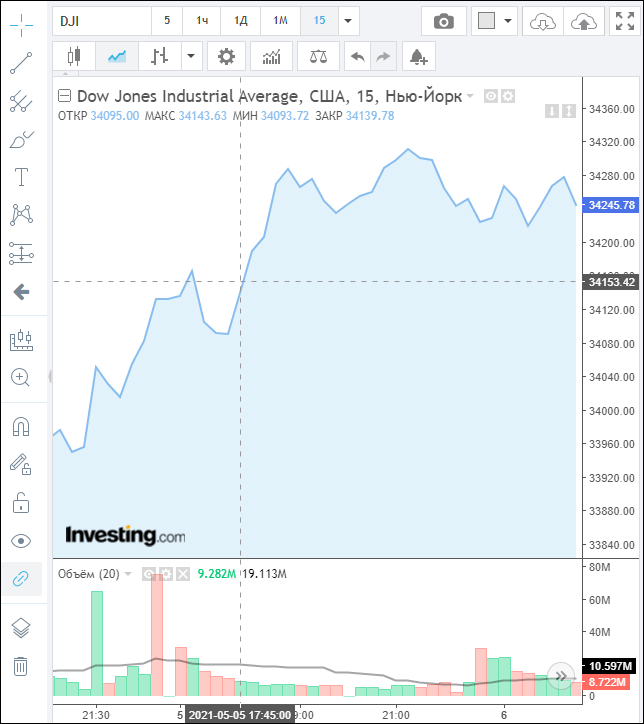Screen dimensions: 644x724
Task: Toggle magnet mode
Action: tap(21, 427)
